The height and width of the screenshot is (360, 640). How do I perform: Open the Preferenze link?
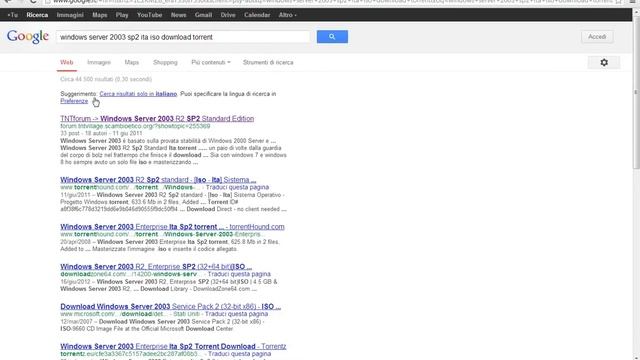click(x=74, y=101)
